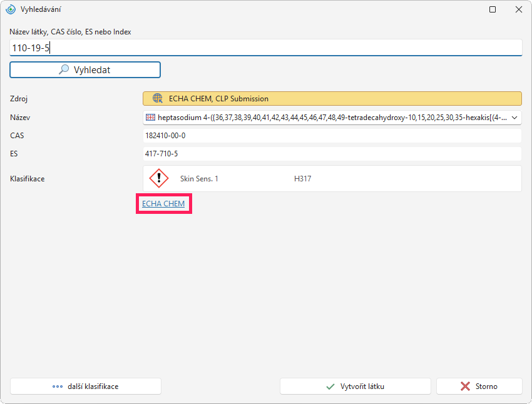Show další klasifikace
This screenshot has width=532, height=404.
[86, 386]
